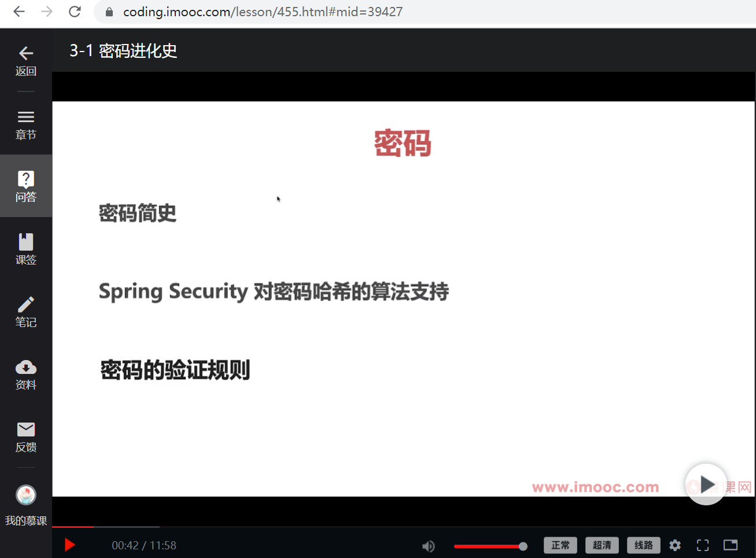Open video settings gear
This screenshot has height=558, width=756.
(675, 545)
